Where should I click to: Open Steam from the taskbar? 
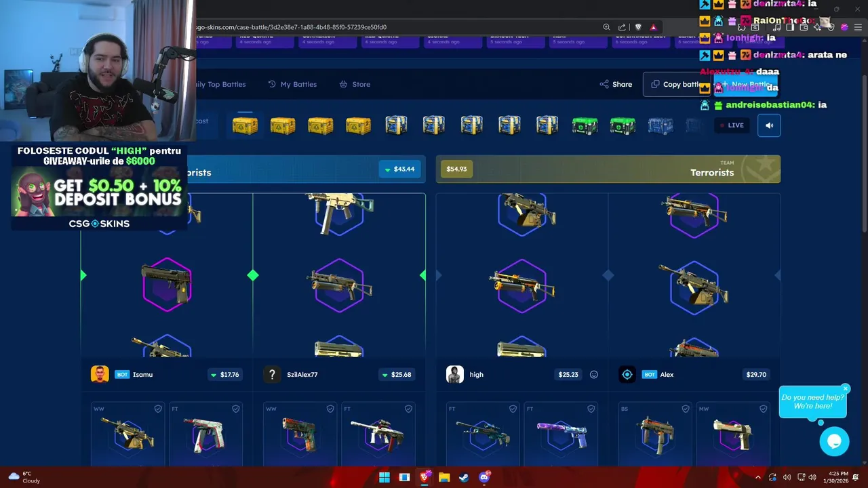point(464,477)
